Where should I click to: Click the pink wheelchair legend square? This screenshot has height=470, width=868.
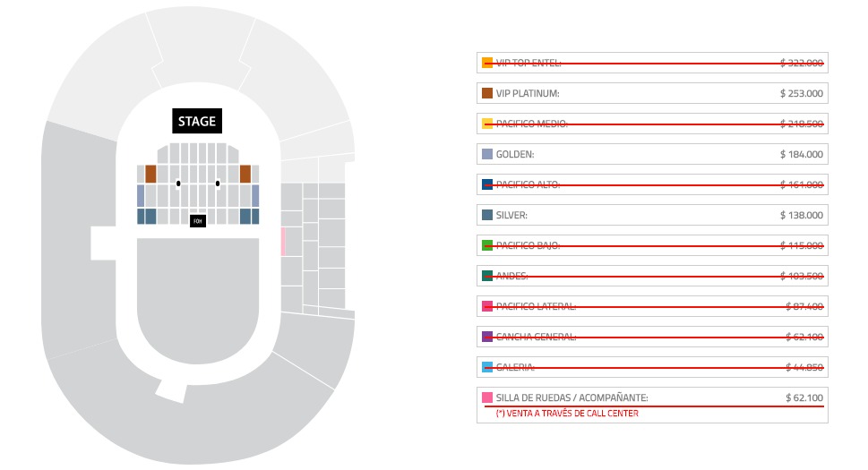tap(487, 397)
